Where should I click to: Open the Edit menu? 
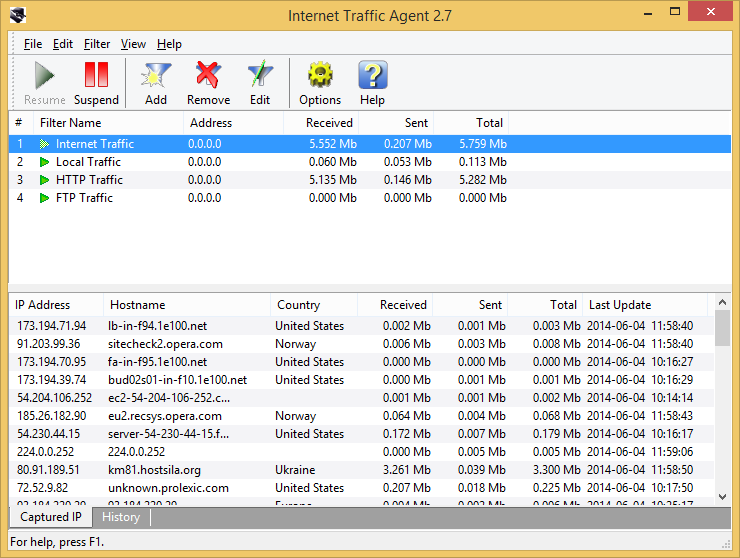[63, 44]
